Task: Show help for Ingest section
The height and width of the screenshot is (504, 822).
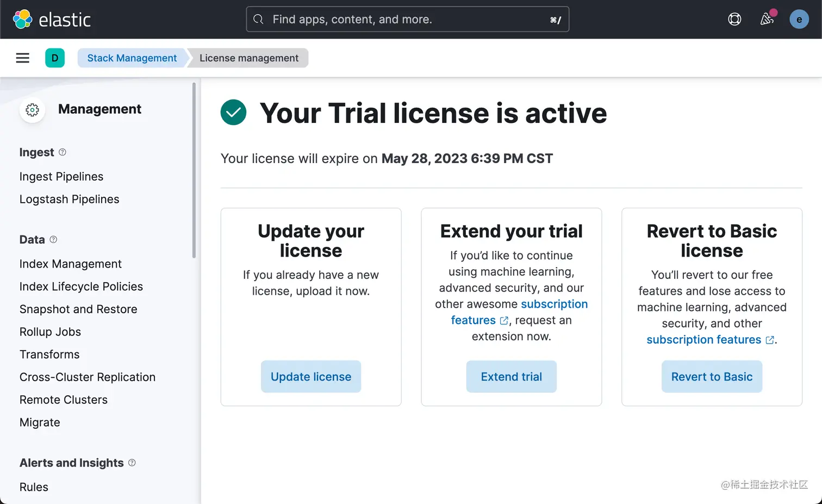Action: coord(63,152)
